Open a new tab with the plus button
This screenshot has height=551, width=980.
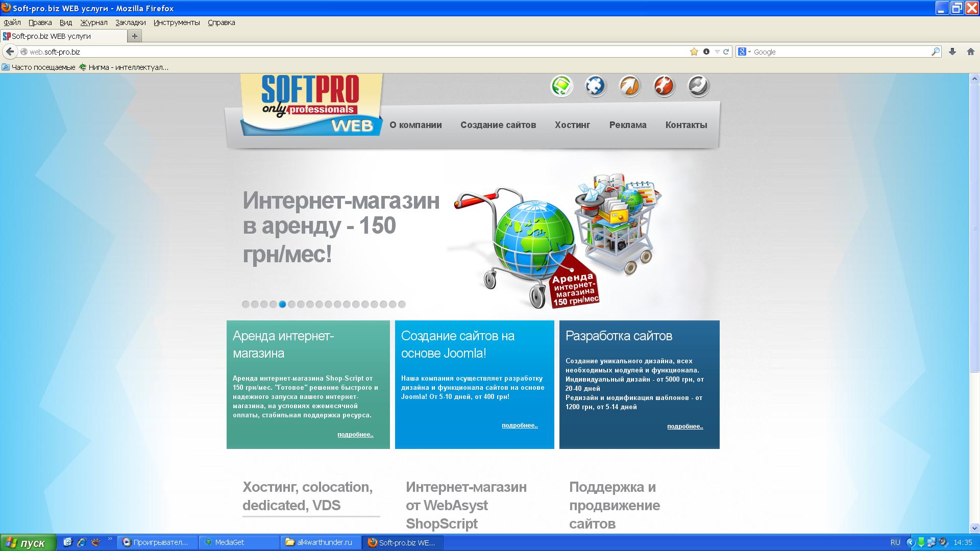tap(135, 36)
